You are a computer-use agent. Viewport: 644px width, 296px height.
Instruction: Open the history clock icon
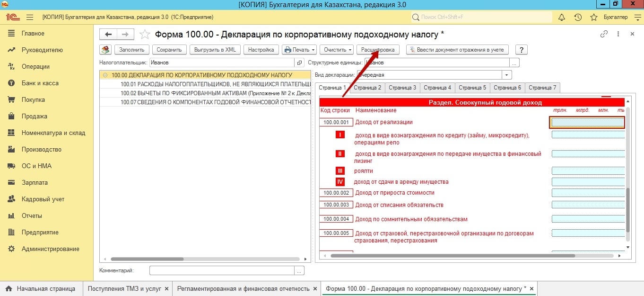[578, 18]
